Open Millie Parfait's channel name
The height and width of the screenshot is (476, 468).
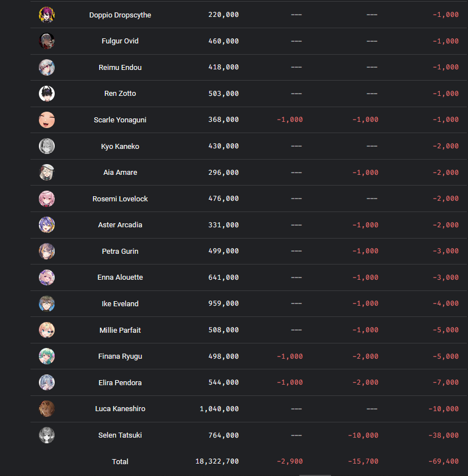click(120, 330)
